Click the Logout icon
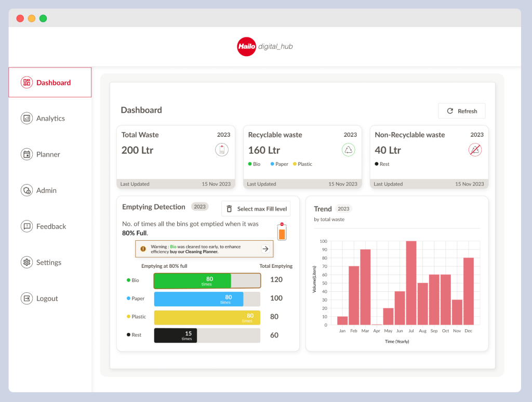 click(x=27, y=298)
